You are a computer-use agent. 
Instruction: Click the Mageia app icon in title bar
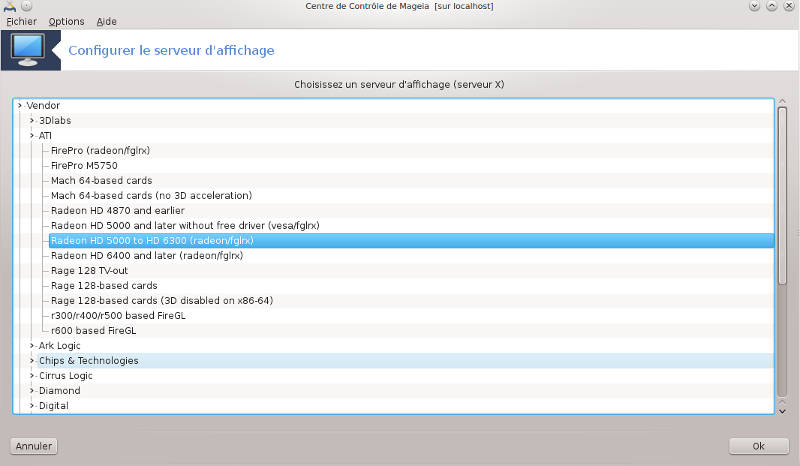9,6
